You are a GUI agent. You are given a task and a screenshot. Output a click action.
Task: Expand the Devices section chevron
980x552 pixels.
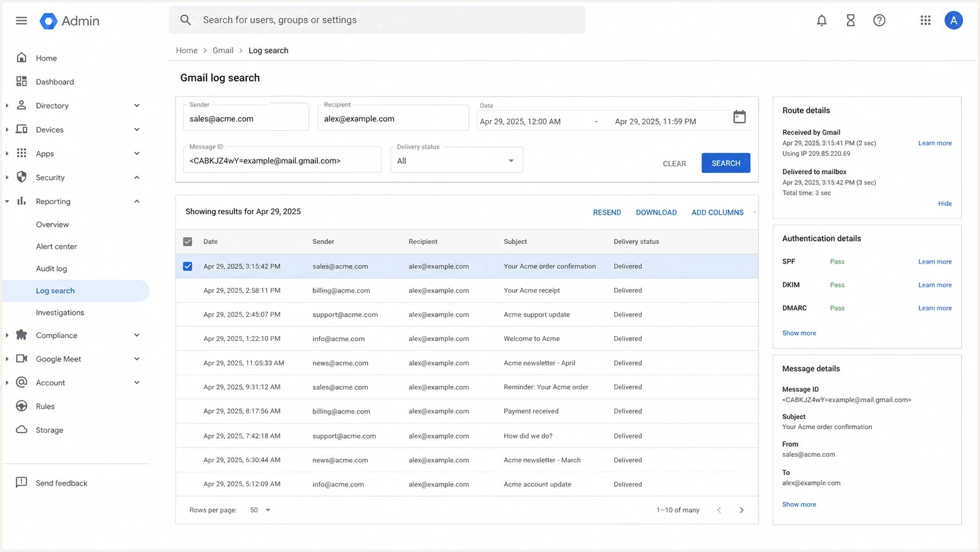(x=137, y=130)
